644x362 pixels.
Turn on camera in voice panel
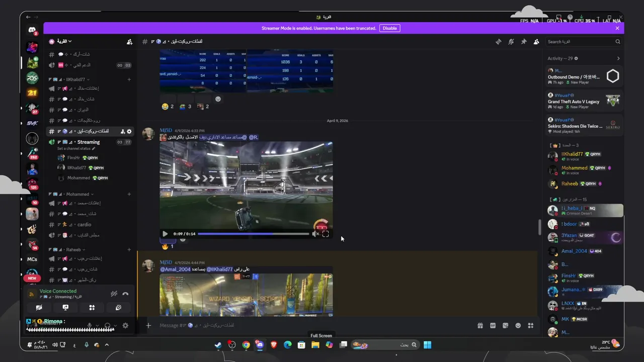pos(39,307)
